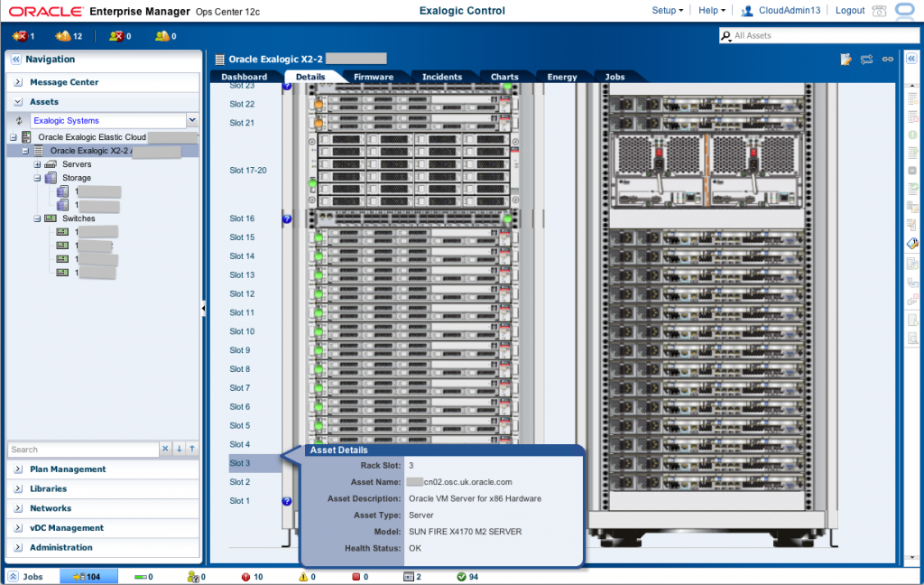This screenshot has height=585, width=924.
Task: Select Slot 16 in rack list
Action: pyautogui.click(x=242, y=218)
